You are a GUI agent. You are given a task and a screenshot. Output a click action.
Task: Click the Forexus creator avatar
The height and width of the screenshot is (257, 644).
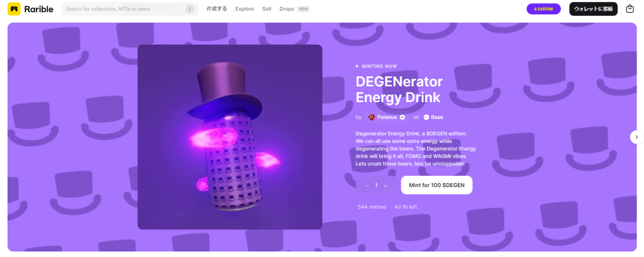click(x=372, y=117)
